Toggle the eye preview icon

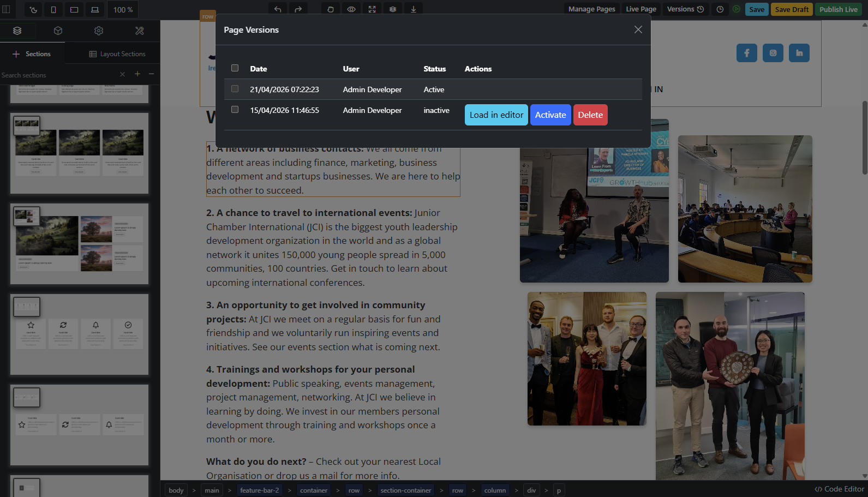(351, 9)
